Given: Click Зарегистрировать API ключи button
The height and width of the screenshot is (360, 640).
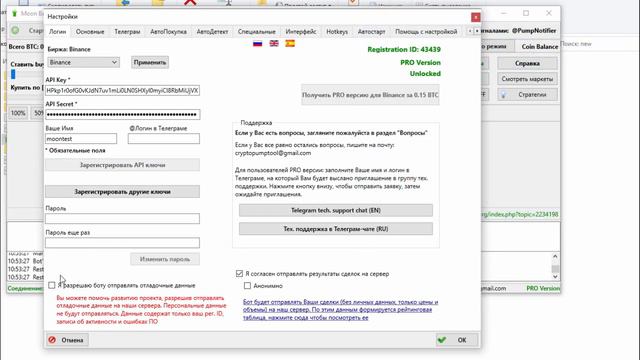Looking at the screenshot, I should click(122, 165).
